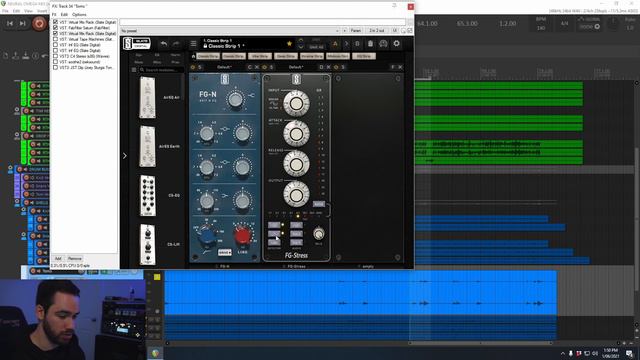The width and height of the screenshot is (640, 360).
Task: Click the 2 in 2 out routing button
Action: pyautogui.click(x=377, y=31)
